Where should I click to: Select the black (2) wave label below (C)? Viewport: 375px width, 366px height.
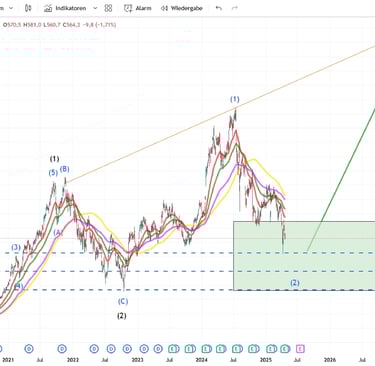pyautogui.click(x=122, y=316)
